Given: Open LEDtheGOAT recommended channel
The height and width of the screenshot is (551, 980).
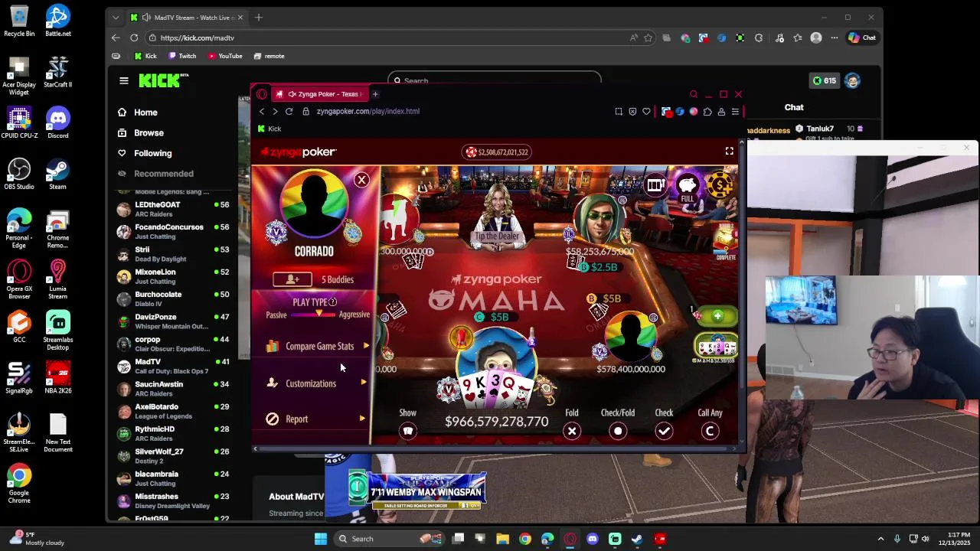Looking at the screenshot, I should point(172,209).
